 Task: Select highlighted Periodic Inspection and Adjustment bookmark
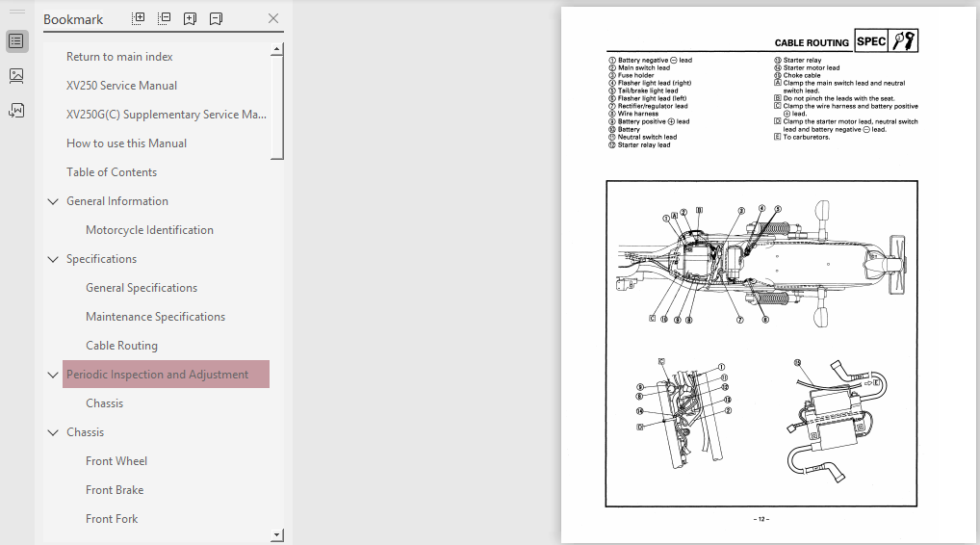pyautogui.click(x=166, y=375)
